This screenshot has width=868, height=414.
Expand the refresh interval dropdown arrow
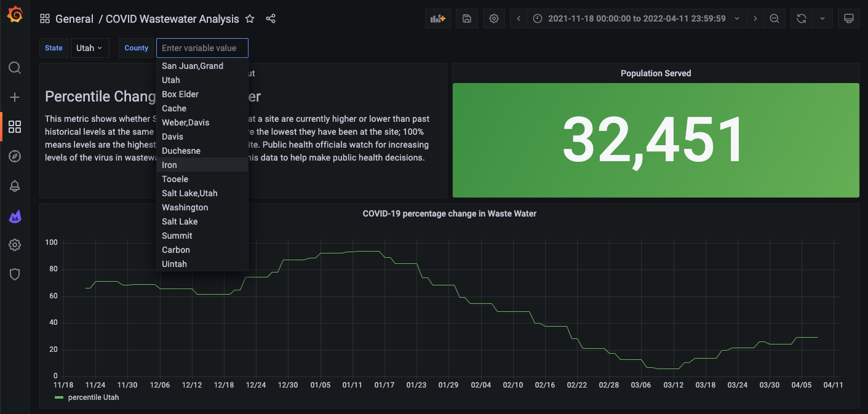pyautogui.click(x=822, y=18)
